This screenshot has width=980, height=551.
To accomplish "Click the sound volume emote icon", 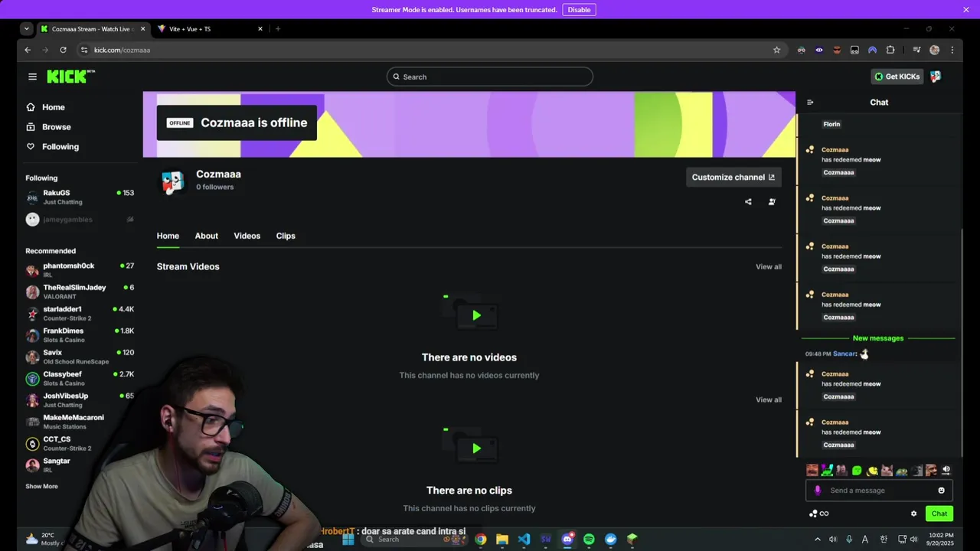I will click(x=946, y=471).
